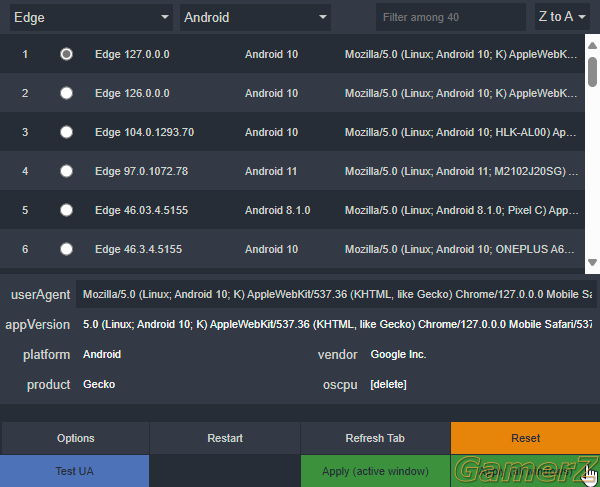Select radio button for Edge 104.0.1293.70
The width and height of the screenshot is (600, 487).
tap(66, 132)
